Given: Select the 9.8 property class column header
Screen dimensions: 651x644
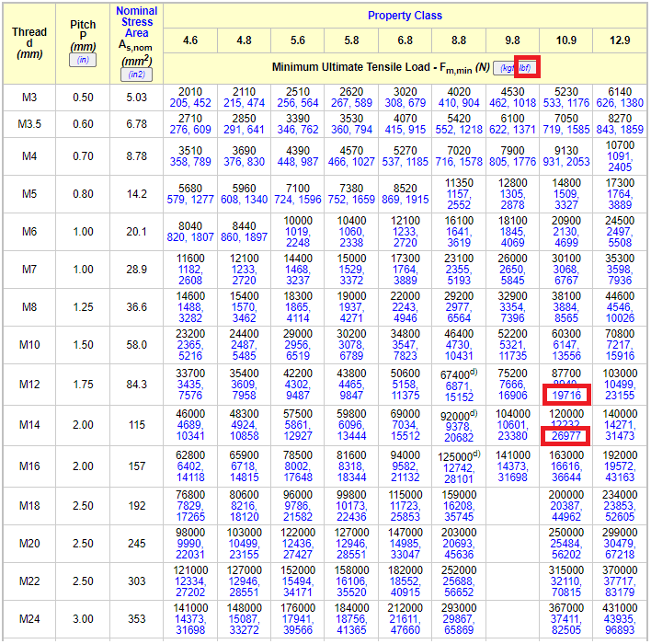Looking at the screenshot, I should (x=512, y=40).
